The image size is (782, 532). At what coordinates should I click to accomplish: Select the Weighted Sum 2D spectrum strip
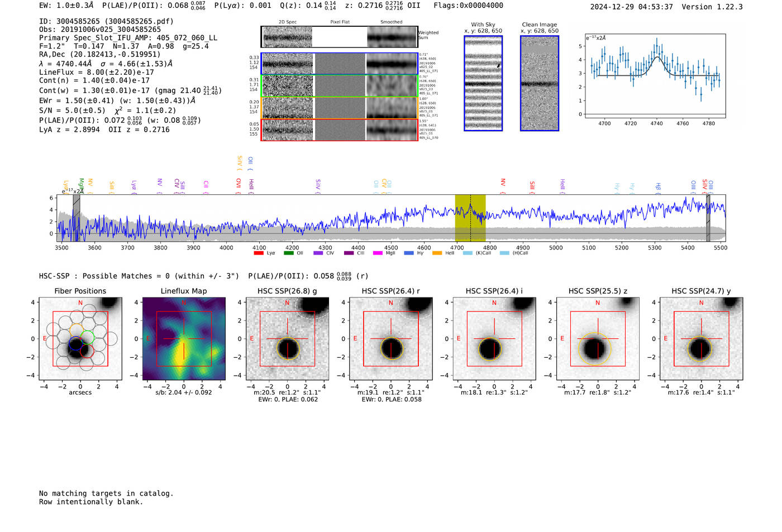(339, 37)
